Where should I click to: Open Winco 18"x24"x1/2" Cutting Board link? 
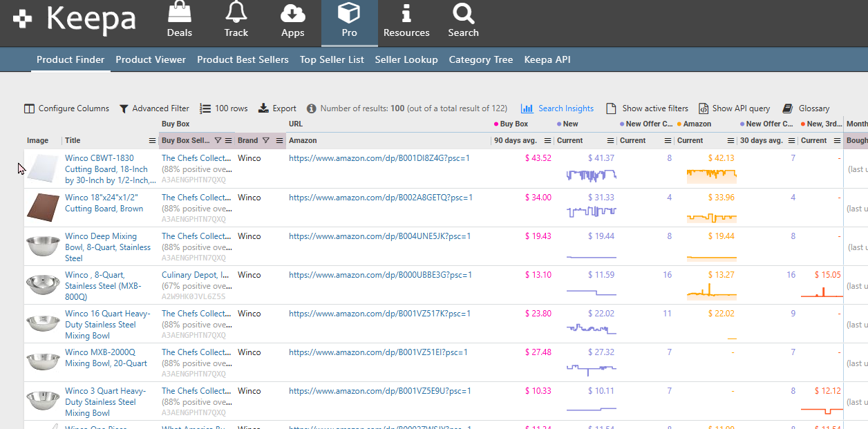(x=104, y=202)
